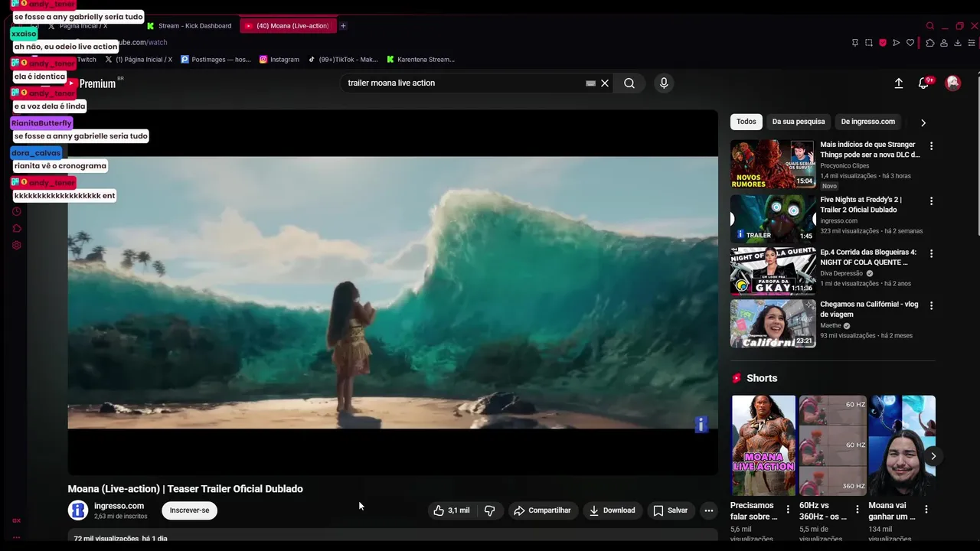Open the snapshot capture tool icon
The width and height of the screenshot is (980, 551).
[869, 43]
